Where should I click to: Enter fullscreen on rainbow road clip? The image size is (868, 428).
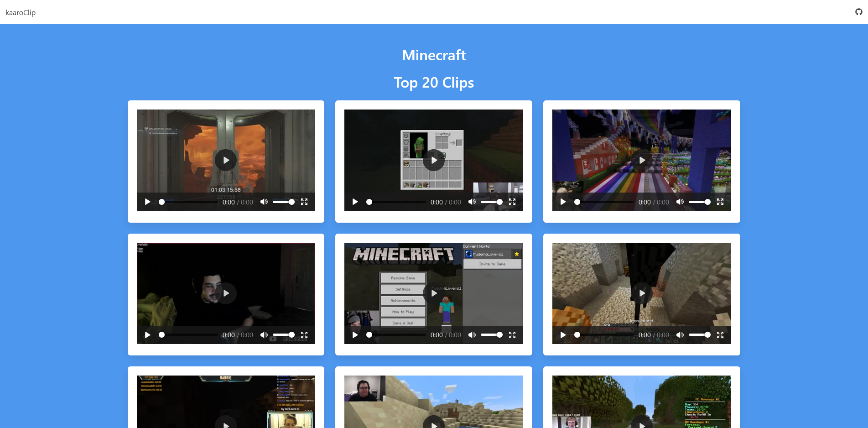[720, 202]
